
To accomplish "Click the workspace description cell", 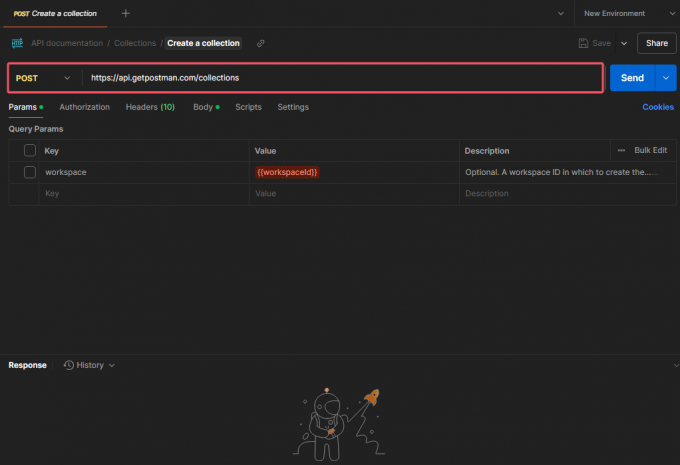I will (x=567, y=172).
